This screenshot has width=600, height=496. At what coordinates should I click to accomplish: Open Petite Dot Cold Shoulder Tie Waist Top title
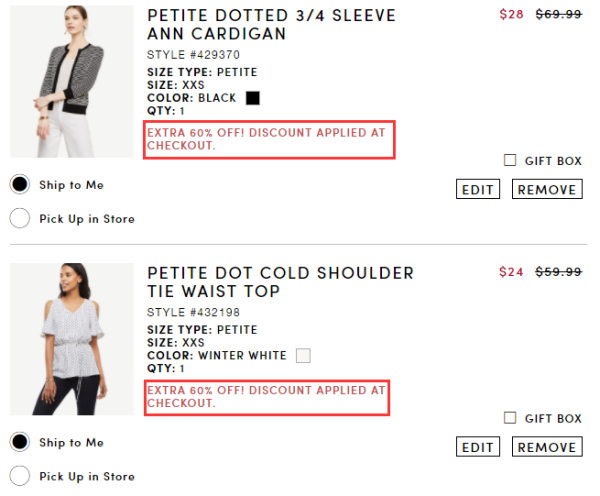(280, 282)
